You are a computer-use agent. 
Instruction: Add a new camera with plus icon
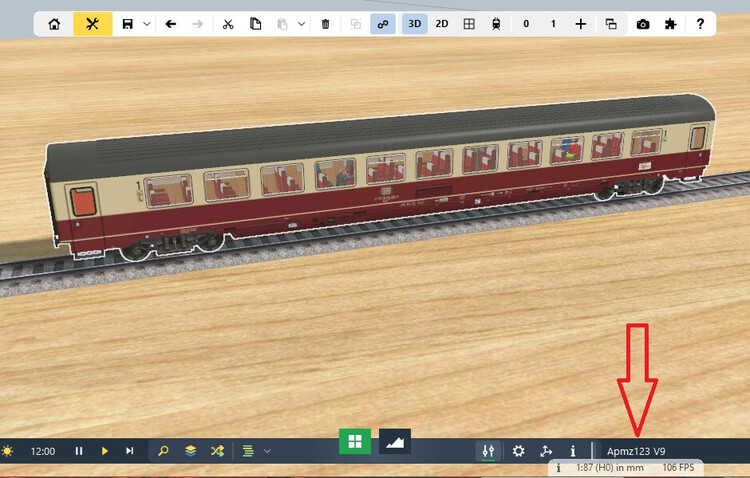coord(581,24)
